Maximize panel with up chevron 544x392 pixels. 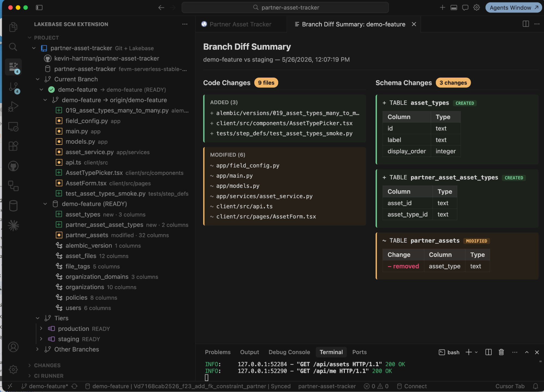pos(527,352)
